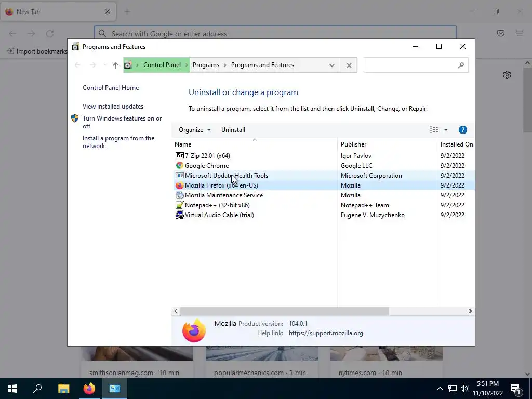532x399 pixels.
Task: Click the Microsoft Update Health Tools icon
Action: (x=179, y=176)
